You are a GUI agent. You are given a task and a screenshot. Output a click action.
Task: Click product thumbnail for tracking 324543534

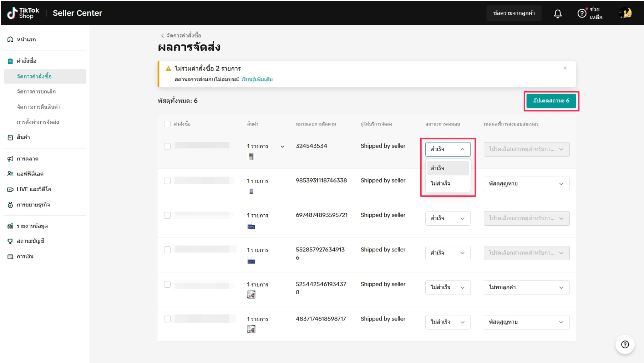[x=251, y=156]
